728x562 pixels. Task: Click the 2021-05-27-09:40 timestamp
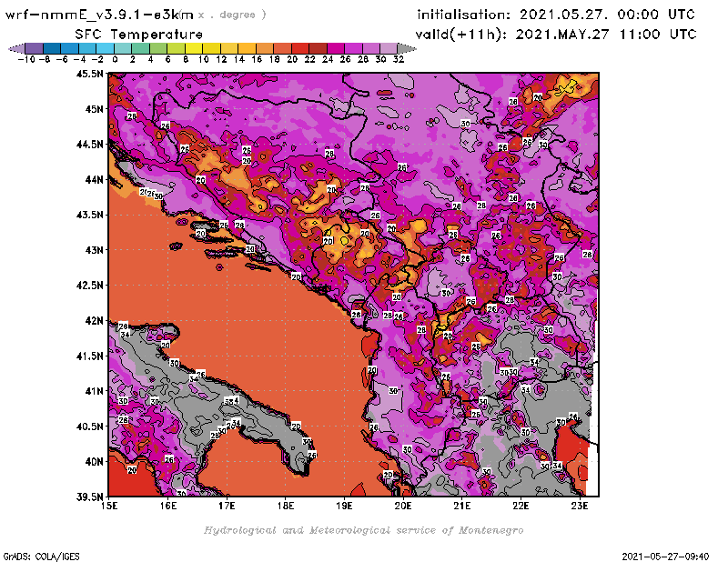pos(665,557)
